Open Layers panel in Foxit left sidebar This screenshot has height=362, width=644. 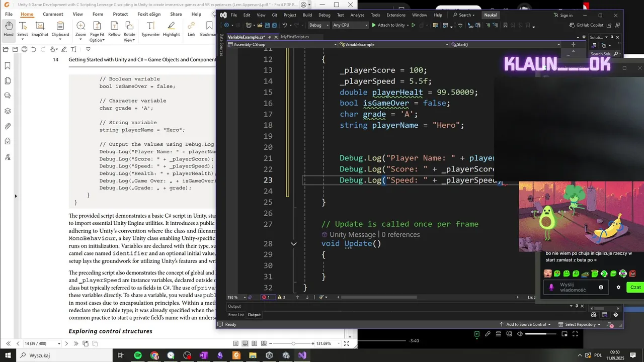click(x=8, y=111)
